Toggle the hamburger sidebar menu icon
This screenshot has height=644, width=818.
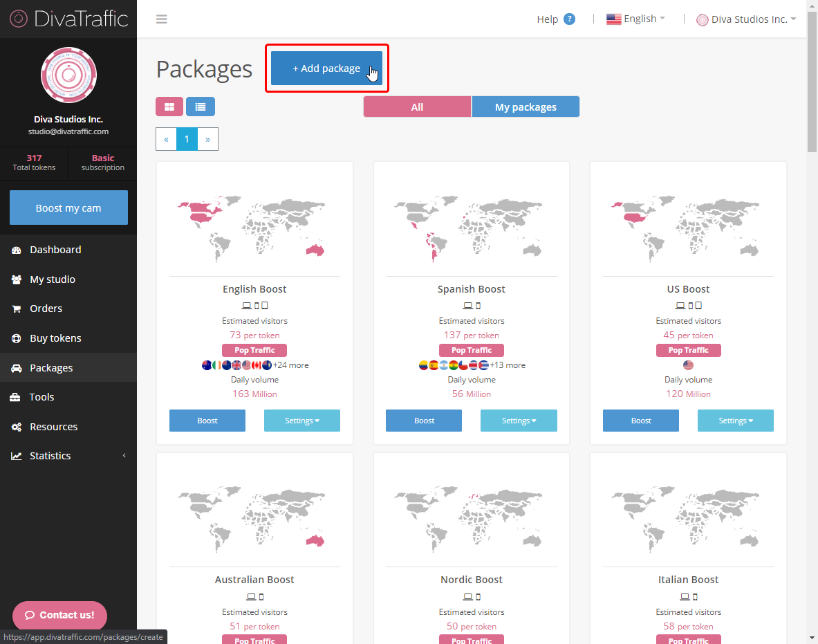[x=162, y=19]
